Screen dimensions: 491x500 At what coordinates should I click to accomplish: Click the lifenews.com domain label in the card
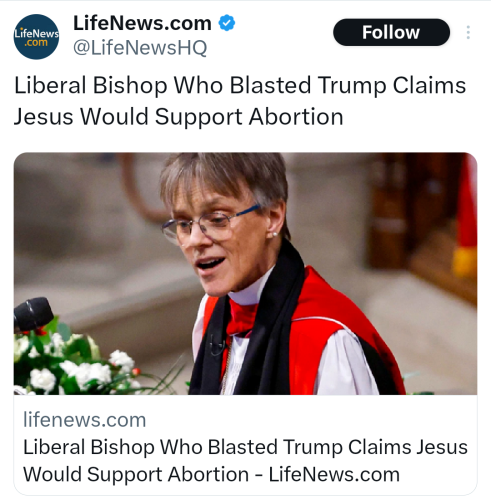[x=85, y=420]
